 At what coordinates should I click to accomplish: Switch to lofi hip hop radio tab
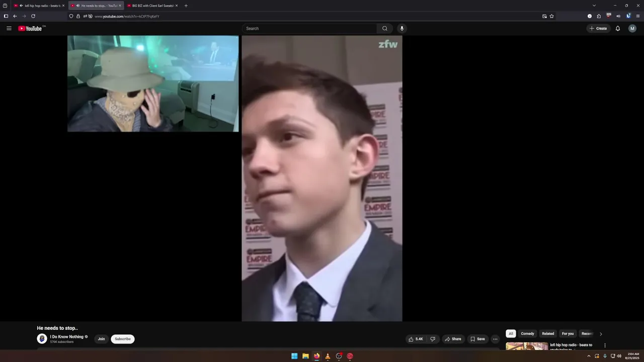(x=39, y=6)
